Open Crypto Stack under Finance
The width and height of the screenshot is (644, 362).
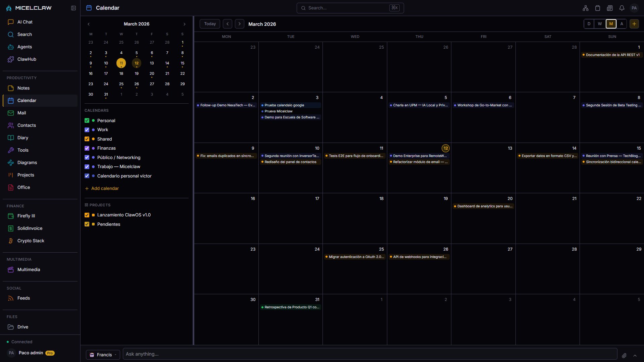pyautogui.click(x=31, y=241)
